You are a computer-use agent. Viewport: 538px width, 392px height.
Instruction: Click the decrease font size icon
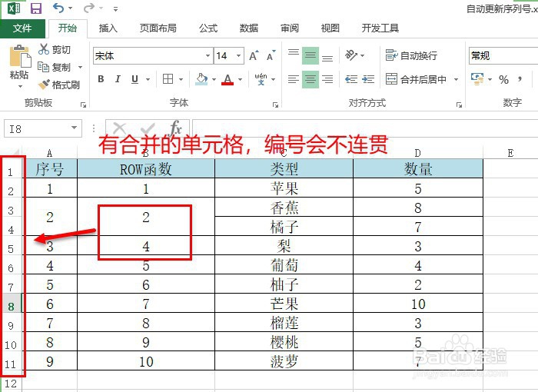[271, 55]
